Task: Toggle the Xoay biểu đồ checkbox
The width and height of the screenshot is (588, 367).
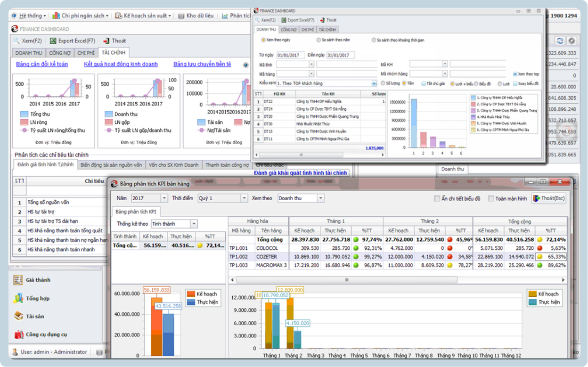Action: (515, 83)
